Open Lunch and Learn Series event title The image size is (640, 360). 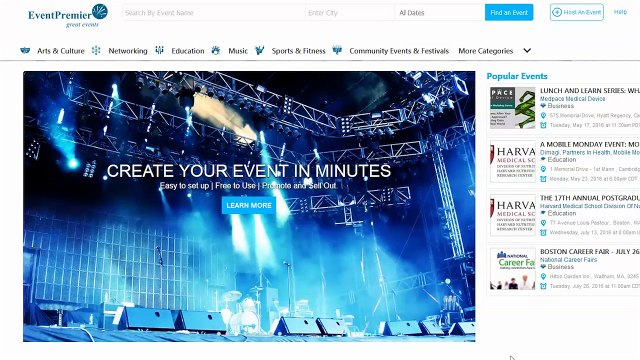590,91
